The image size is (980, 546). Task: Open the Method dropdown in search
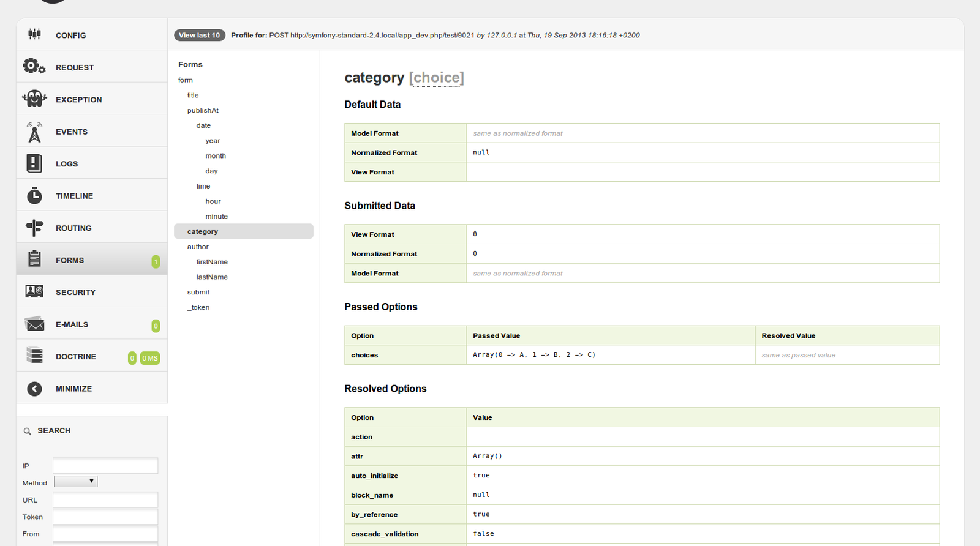pyautogui.click(x=75, y=482)
